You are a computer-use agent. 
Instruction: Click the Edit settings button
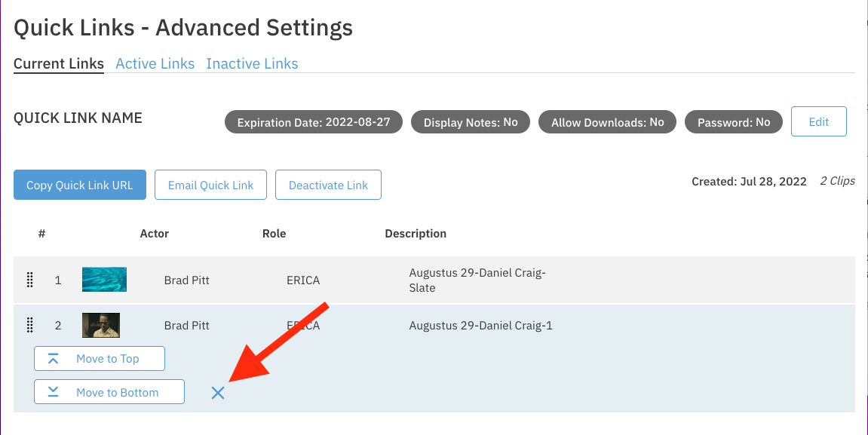click(818, 122)
